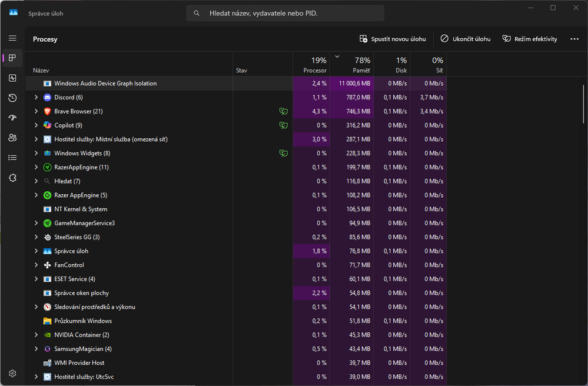Click the SteelSeries GG icon
Image resolution: width=588 pixels, height=386 pixels.
pos(47,237)
